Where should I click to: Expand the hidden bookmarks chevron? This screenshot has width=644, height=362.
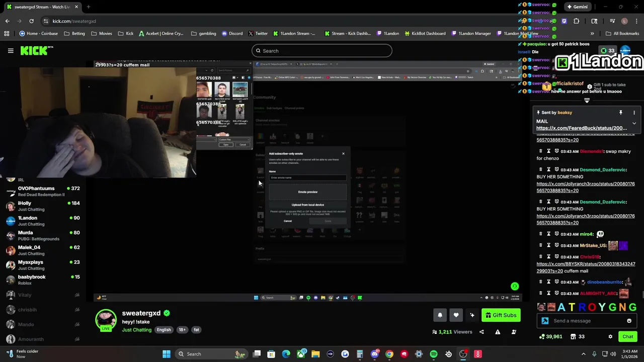coord(592,34)
